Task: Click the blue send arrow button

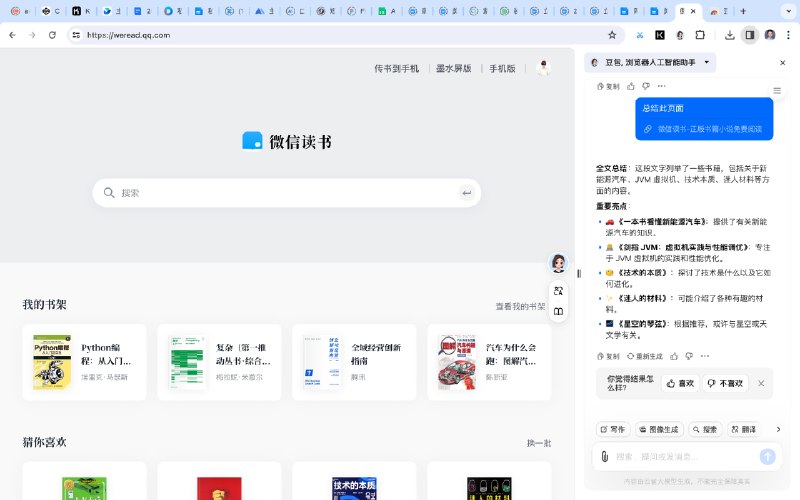Action: click(x=767, y=456)
